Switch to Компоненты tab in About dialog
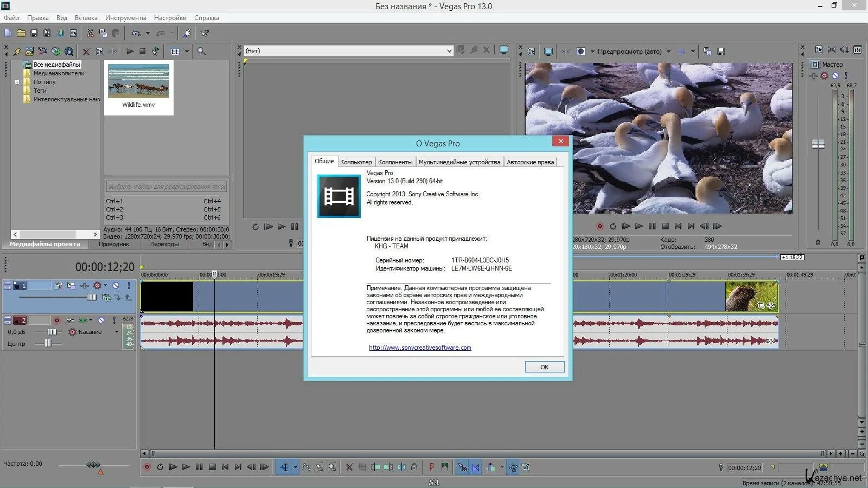This screenshot has width=868, height=488. pyautogui.click(x=395, y=162)
